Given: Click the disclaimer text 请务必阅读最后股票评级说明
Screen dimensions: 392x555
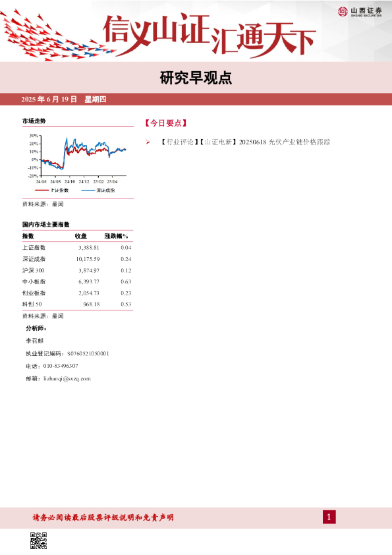Looking at the screenshot, I should click(74, 517).
